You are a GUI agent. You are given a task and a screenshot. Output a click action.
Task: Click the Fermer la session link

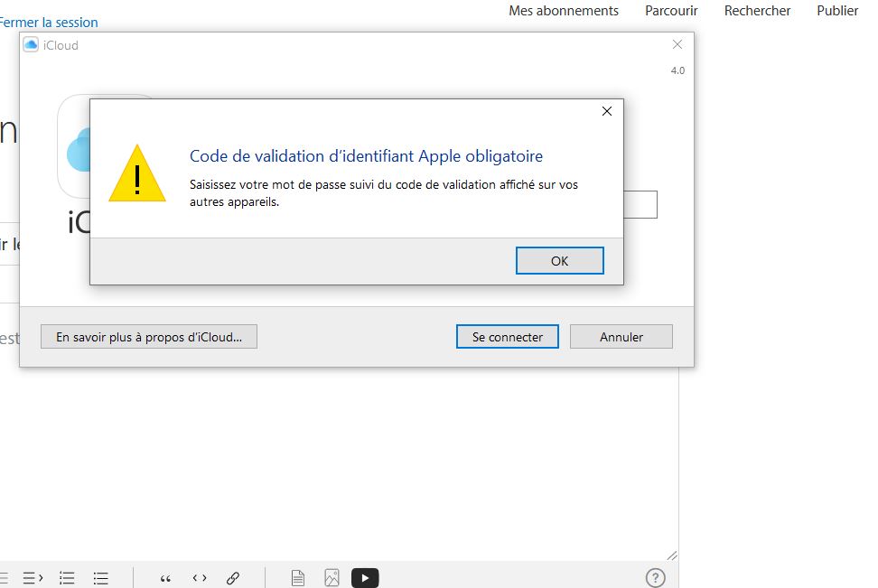pos(48,23)
